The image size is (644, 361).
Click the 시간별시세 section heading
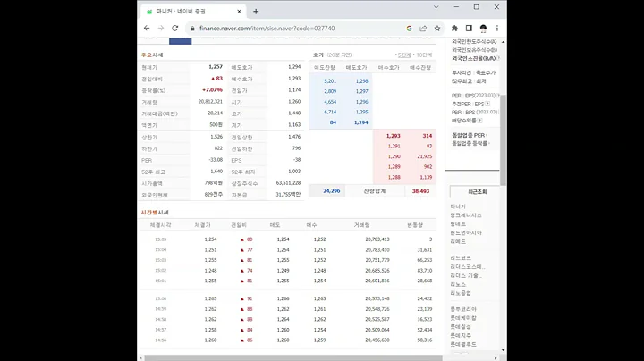[155, 213]
